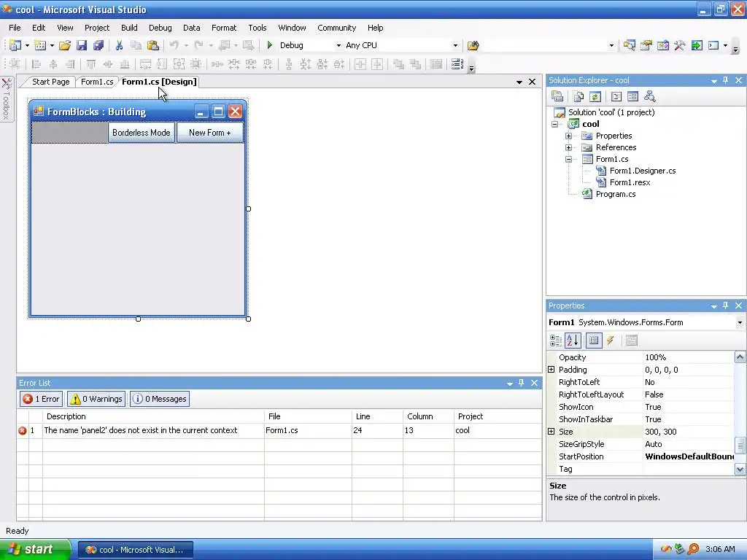
Task: Open the Format menu
Action: point(224,28)
